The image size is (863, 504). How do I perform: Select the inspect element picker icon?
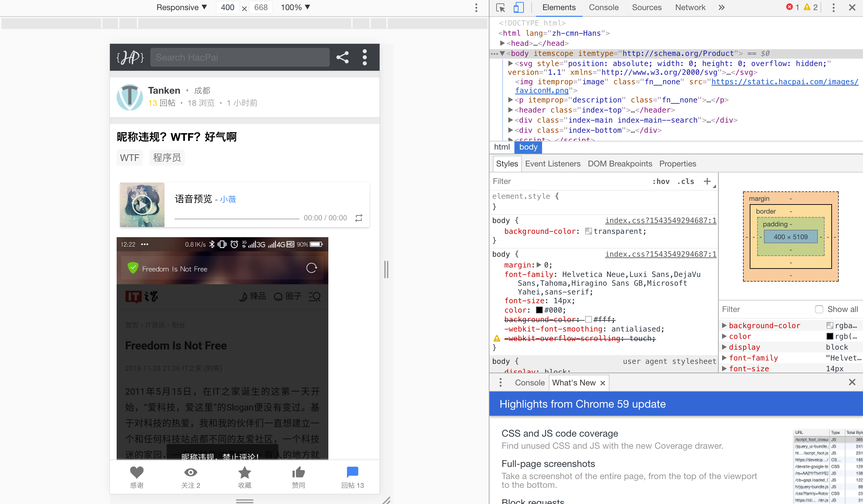500,7
